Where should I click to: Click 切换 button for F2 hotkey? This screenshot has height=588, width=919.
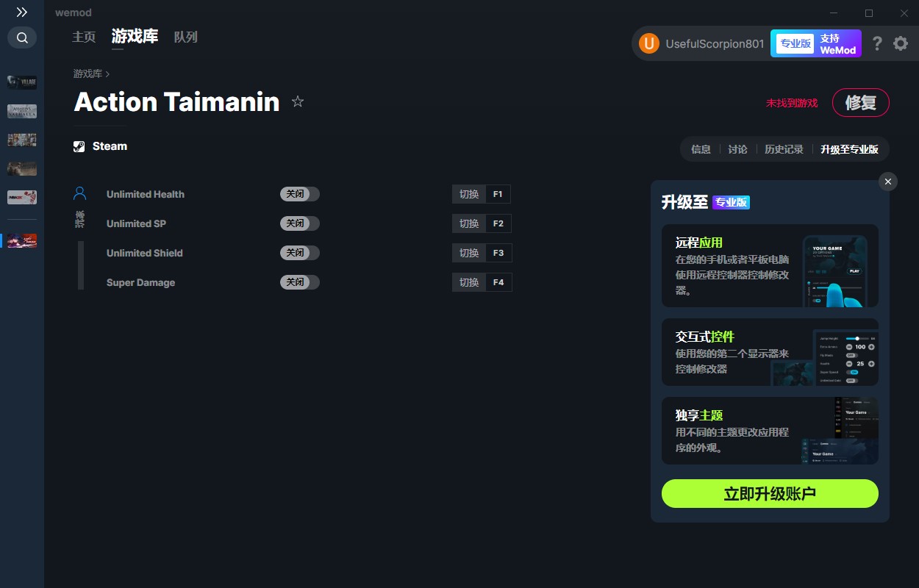[x=469, y=223]
